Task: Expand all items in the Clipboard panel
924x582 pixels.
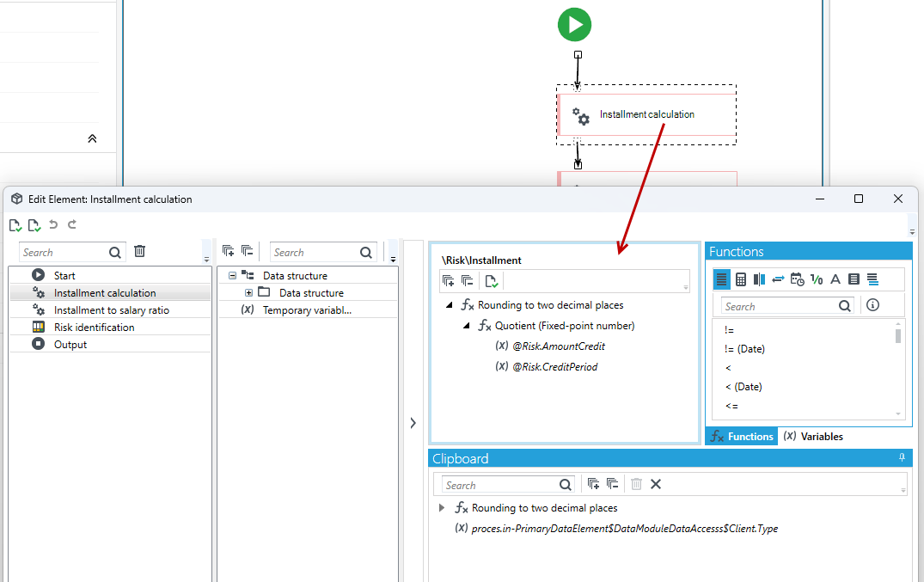Action: pos(593,484)
